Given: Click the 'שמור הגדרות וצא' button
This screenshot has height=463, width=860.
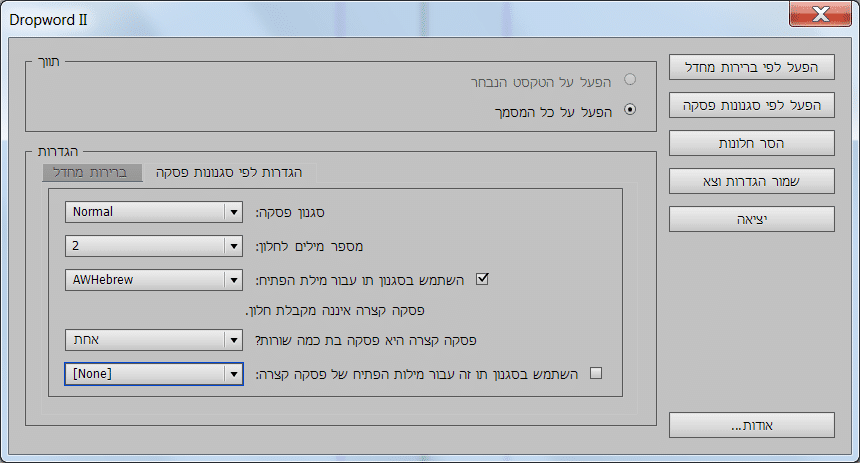Looking at the screenshot, I should [x=751, y=180].
